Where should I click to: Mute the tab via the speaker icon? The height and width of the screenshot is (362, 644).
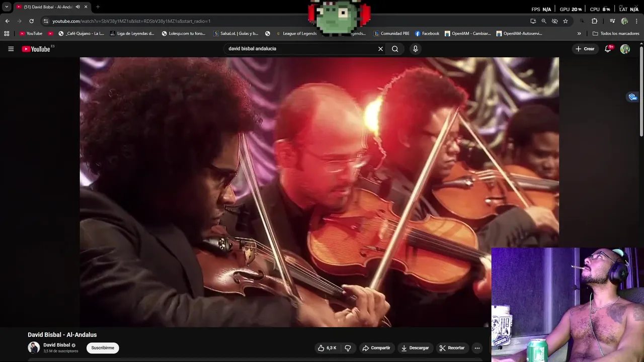click(x=77, y=7)
